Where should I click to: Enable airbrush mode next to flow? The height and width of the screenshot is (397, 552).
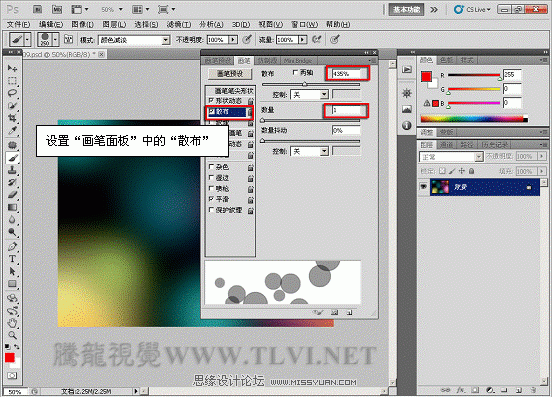[317, 39]
